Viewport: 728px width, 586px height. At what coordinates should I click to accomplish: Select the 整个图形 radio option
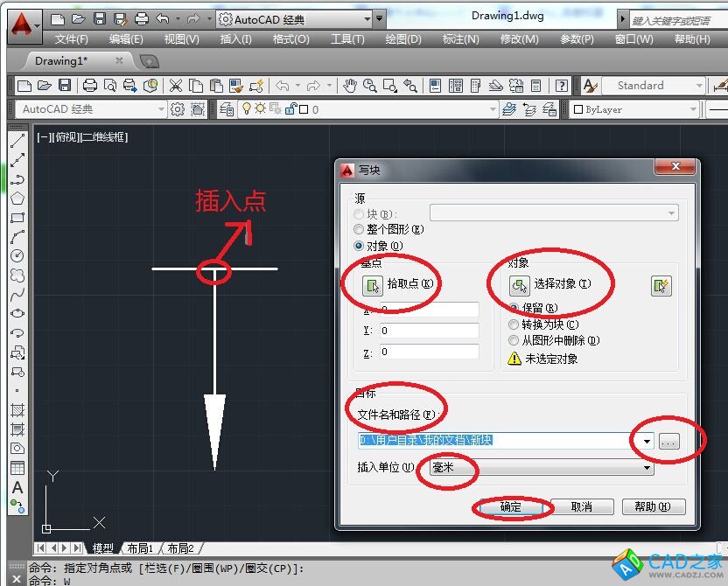coord(359,229)
